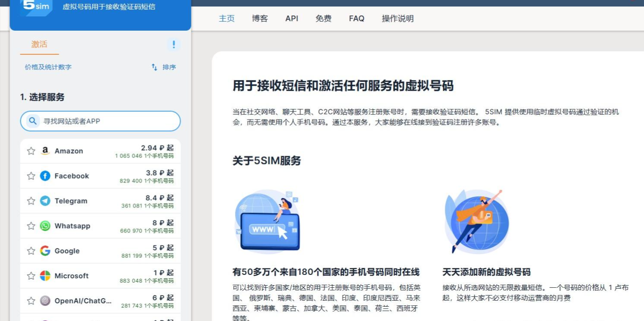
Task: Select the Telegram service name
Action: (x=71, y=201)
